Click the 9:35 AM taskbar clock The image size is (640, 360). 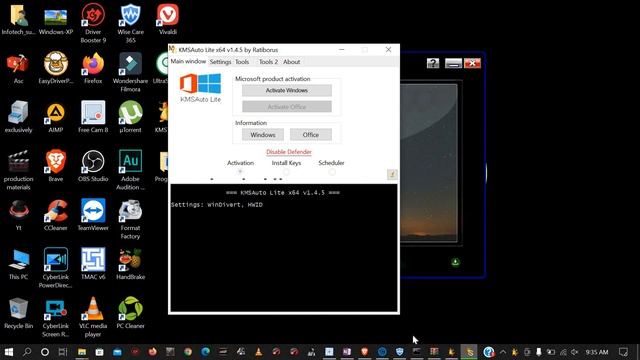[x=597, y=352]
